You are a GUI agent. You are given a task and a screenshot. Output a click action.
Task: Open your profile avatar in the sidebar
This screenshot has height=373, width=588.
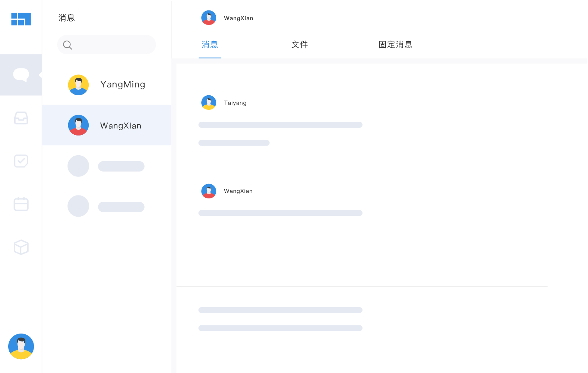coord(21,346)
